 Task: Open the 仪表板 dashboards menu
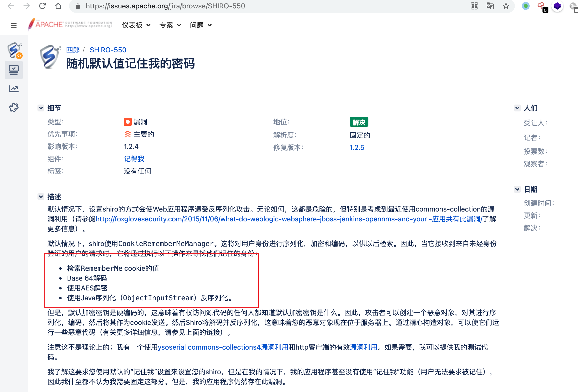[x=136, y=25]
